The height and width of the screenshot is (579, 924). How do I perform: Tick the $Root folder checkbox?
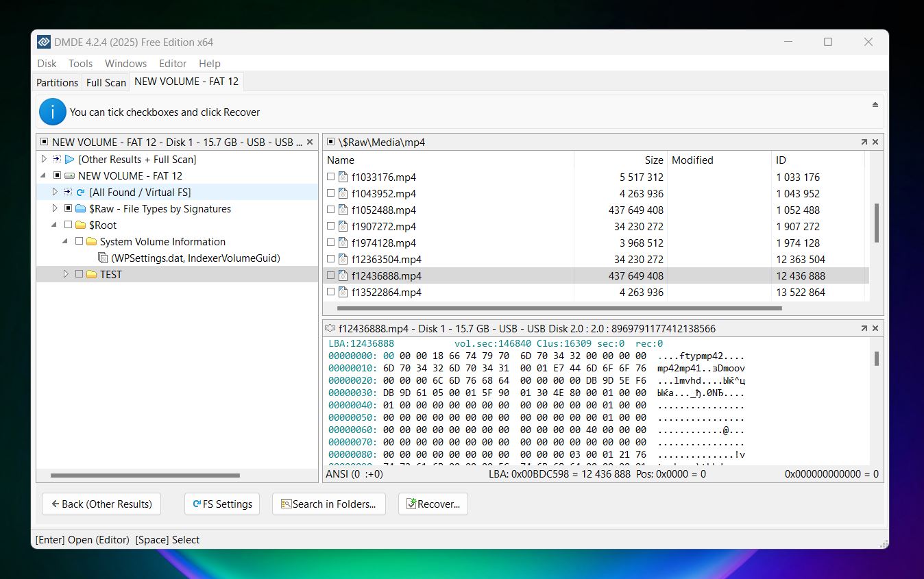point(68,225)
